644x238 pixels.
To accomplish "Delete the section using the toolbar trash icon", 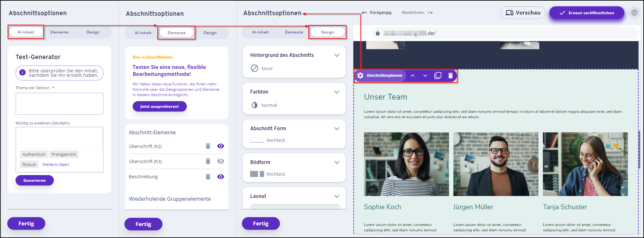I will pos(450,76).
